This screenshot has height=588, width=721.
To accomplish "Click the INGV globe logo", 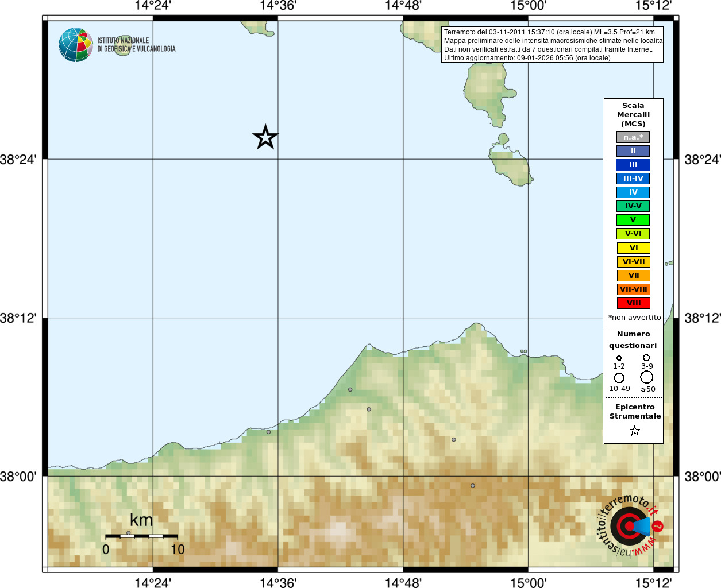I will (76, 45).
